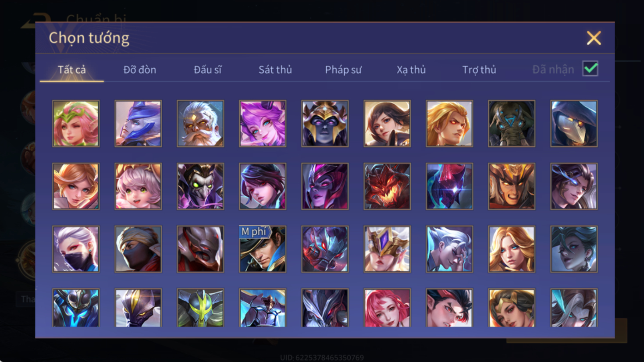
Task: Choose the white-bearded old man hero portrait
Action: coord(200,124)
